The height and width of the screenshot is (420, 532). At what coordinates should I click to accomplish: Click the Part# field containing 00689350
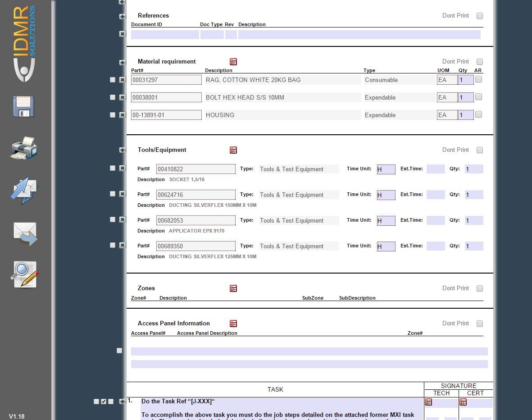click(196, 246)
